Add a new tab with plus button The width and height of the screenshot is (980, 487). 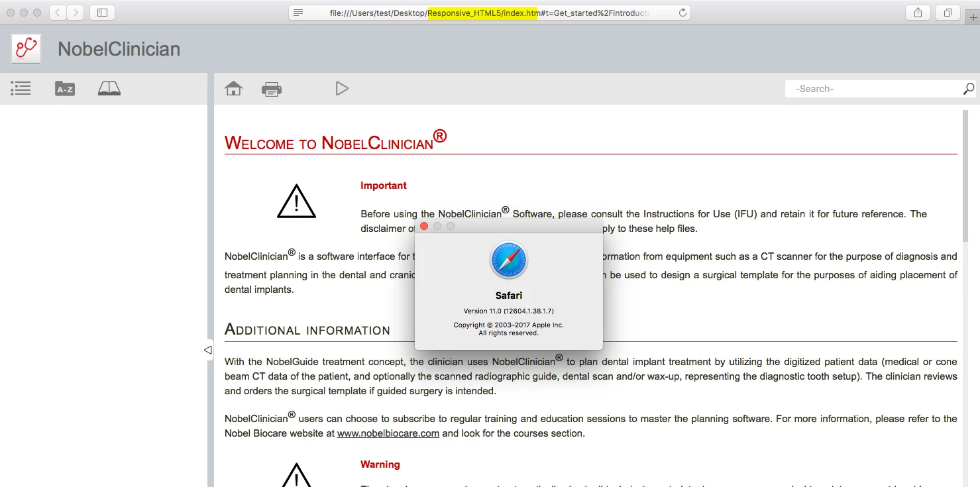coord(973,18)
